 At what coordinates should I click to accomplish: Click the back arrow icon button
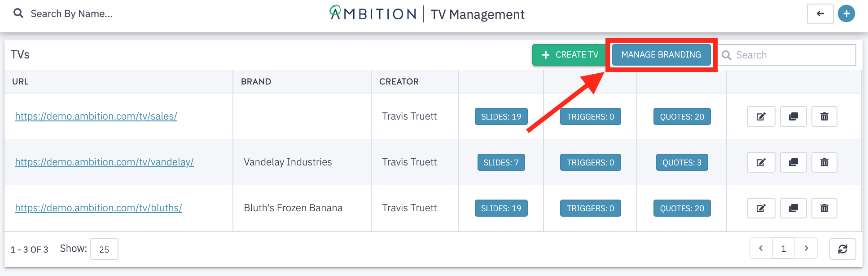(x=820, y=14)
